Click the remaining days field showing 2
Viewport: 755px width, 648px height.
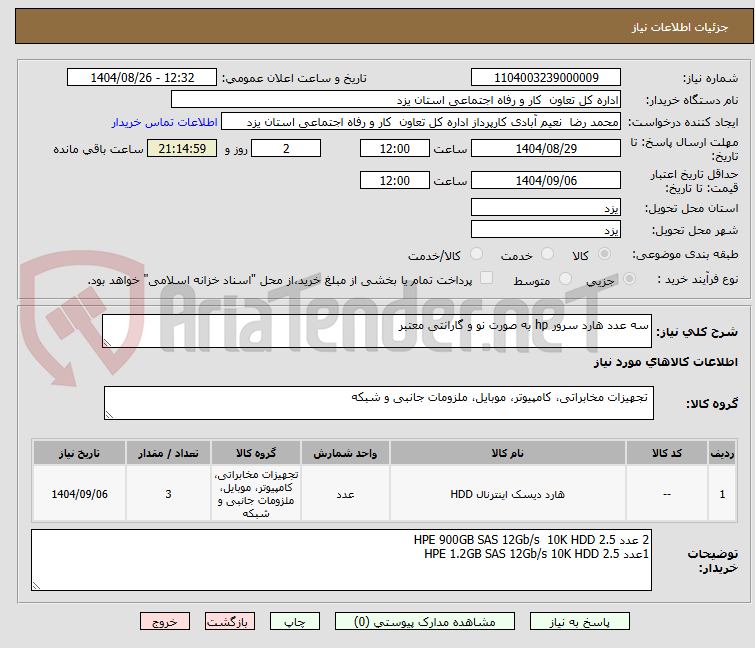(x=286, y=148)
